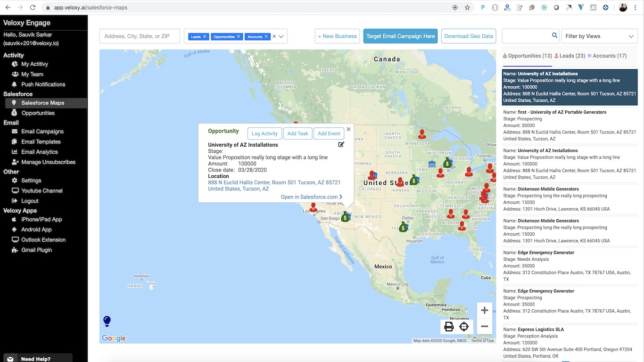Viewport: 644px width, 362px height.
Task: Reload the browser page
Action: tap(33, 8)
